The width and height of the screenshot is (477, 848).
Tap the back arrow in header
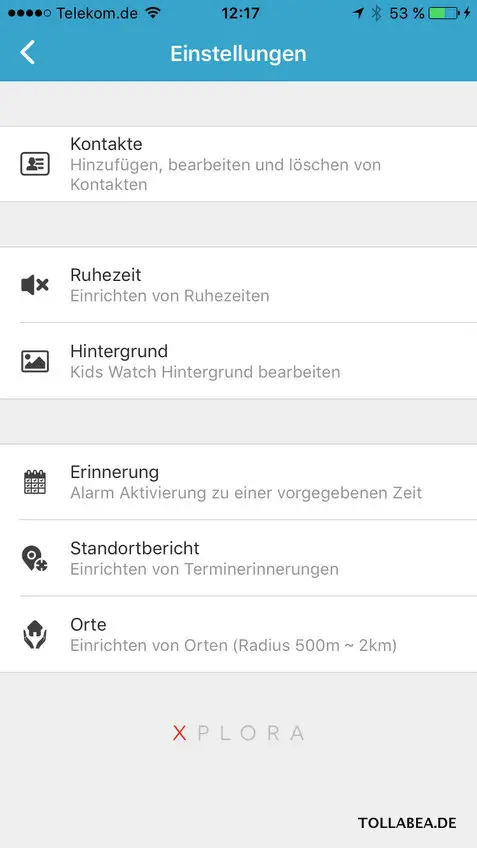(x=27, y=53)
